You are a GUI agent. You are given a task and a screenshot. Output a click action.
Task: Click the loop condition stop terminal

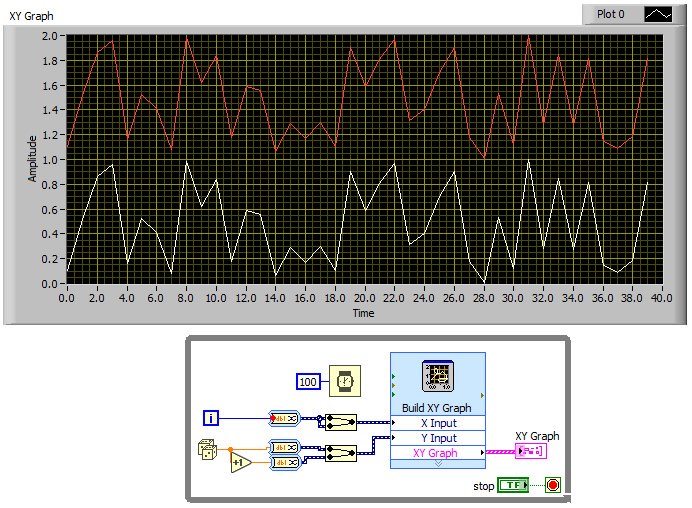553,486
